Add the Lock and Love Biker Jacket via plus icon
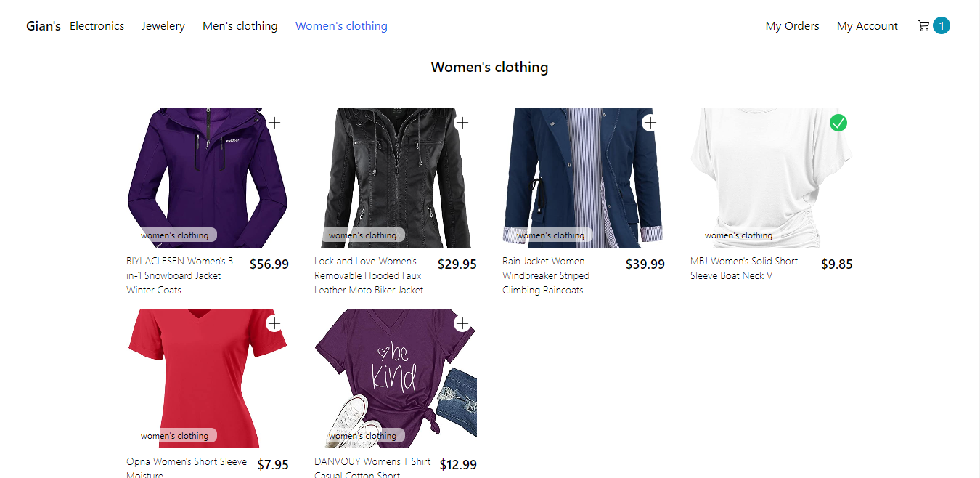 [x=462, y=123]
